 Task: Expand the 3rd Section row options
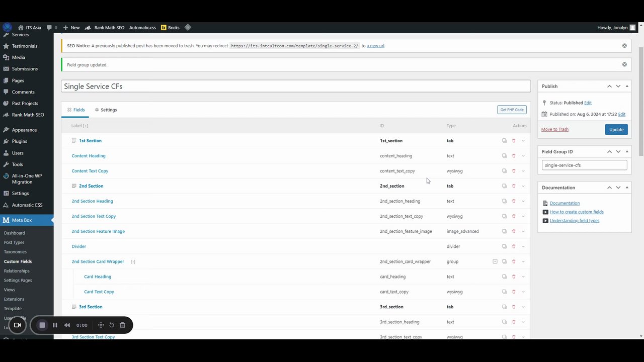click(523, 307)
